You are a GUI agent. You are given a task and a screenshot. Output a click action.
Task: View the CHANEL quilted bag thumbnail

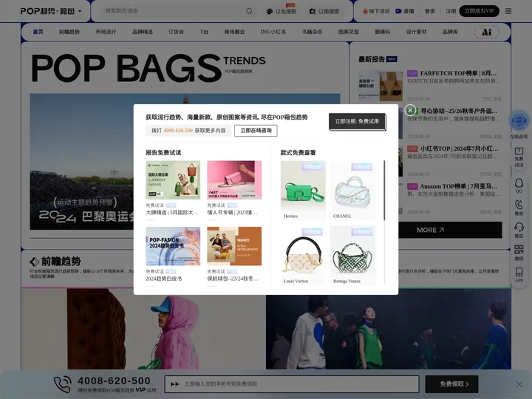click(x=352, y=190)
